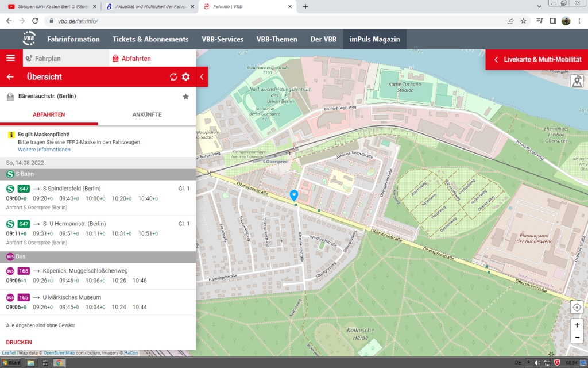Close the Fahrinfo | VBB browser tab

(x=290, y=6)
